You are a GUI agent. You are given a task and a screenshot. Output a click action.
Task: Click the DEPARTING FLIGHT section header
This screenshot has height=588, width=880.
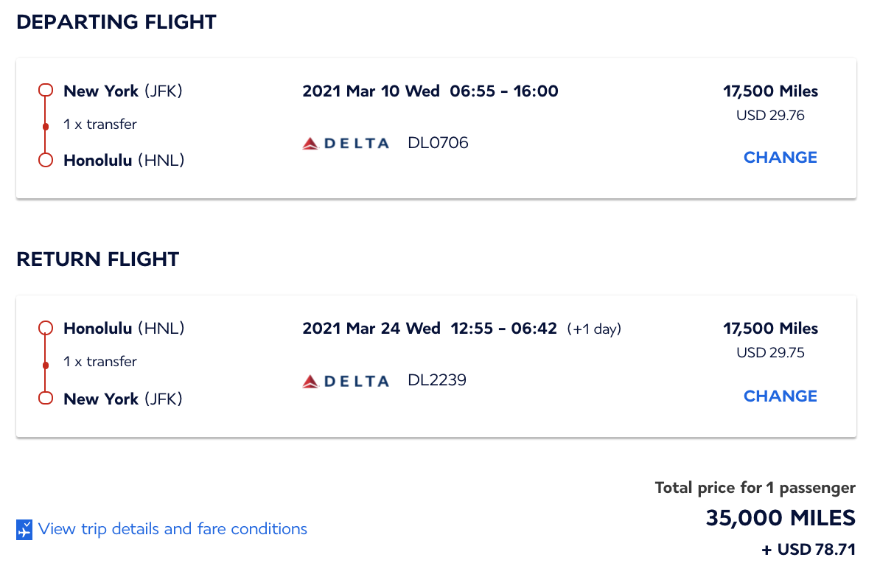pyautogui.click(x=116, y=22)
